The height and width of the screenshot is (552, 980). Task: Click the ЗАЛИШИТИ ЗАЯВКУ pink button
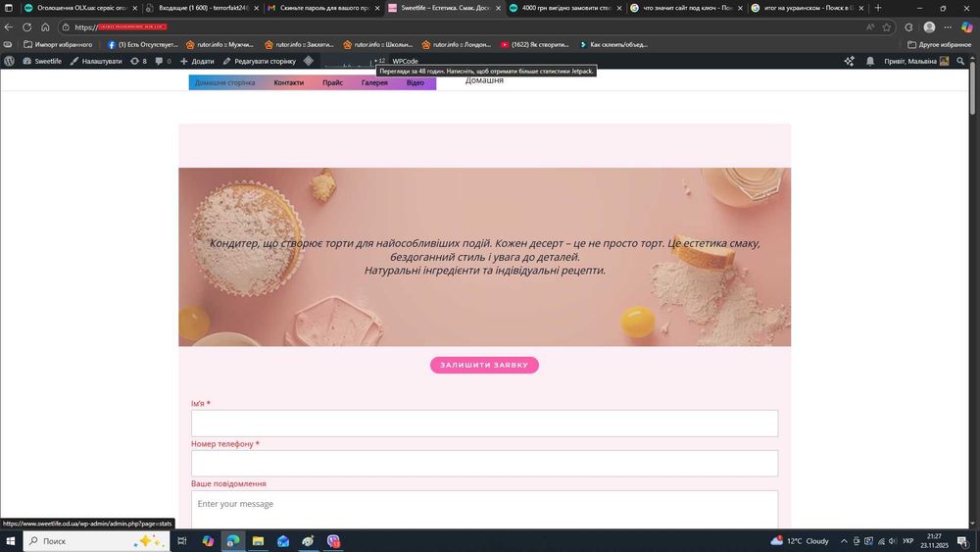484,365
